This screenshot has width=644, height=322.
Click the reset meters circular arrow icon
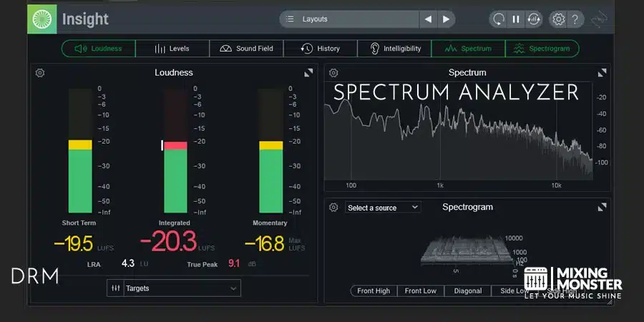[498, 19]
